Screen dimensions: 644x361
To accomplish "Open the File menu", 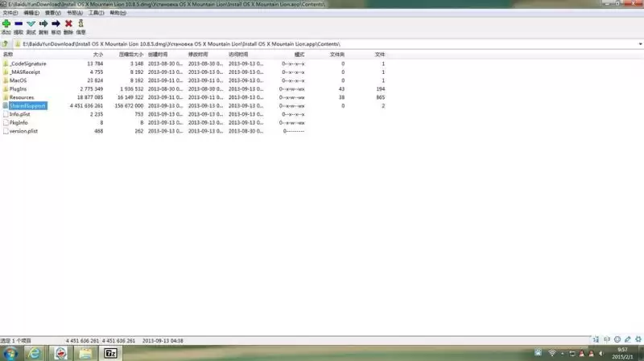I will pyautogui.click(x=10, y=13).
